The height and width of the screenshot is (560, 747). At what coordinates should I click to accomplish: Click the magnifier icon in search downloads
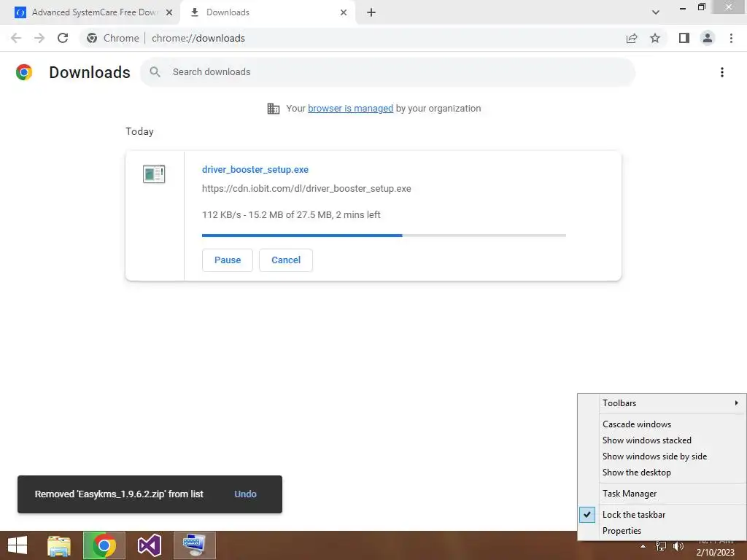tap(155, 72)
